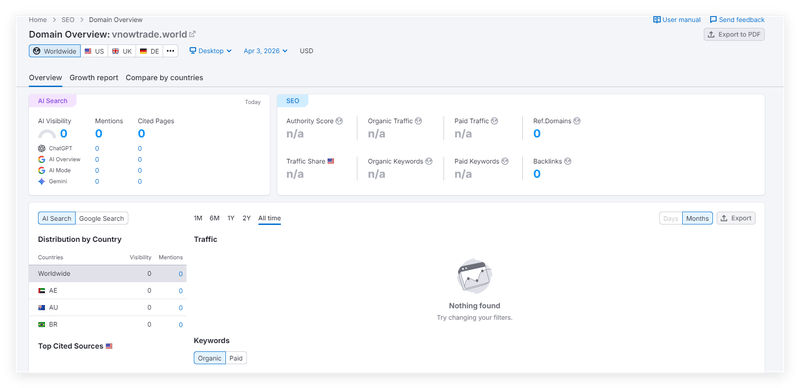800x388 pixels.
Task: Click the ChatGPT logo icon
Action: tap(42, 149)
